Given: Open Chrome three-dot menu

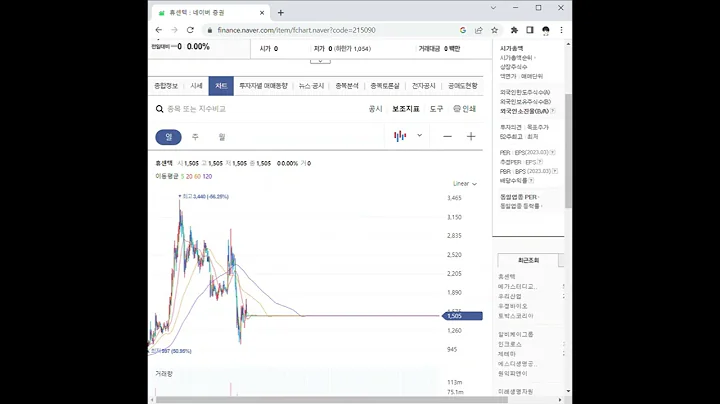Looking at the screenshot, I should point(561,30).
